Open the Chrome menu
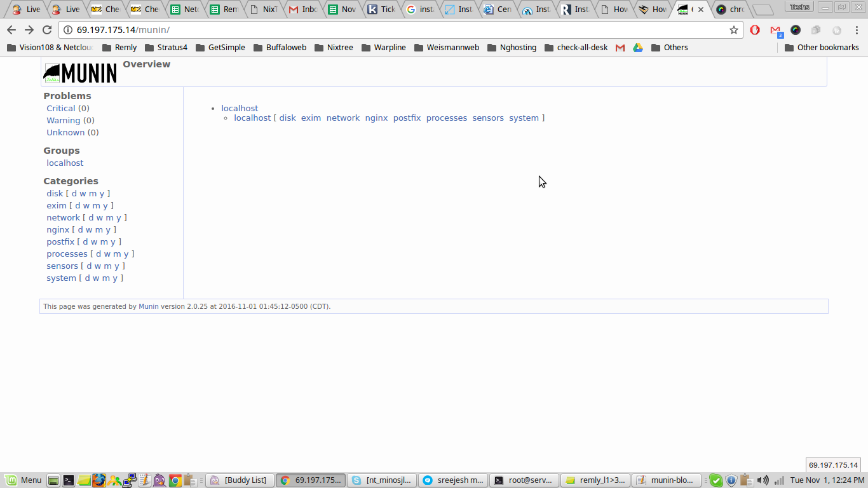The height and width of the screenshot is (488, 868). [857, 30]
